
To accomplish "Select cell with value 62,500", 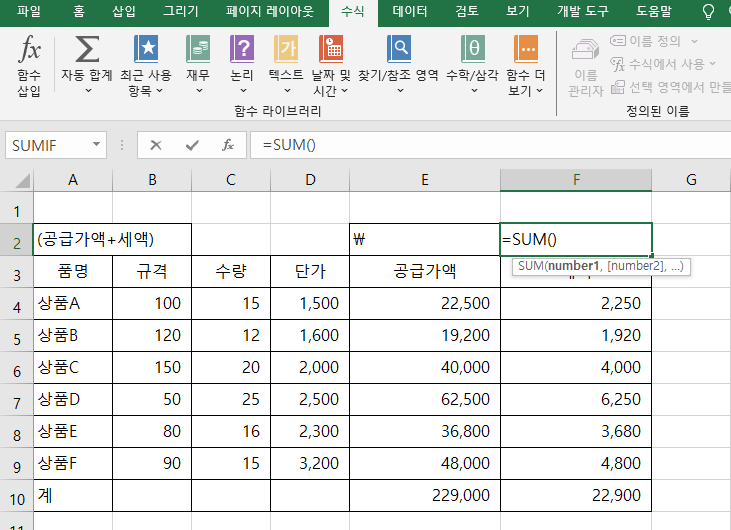I will [425, 399].
